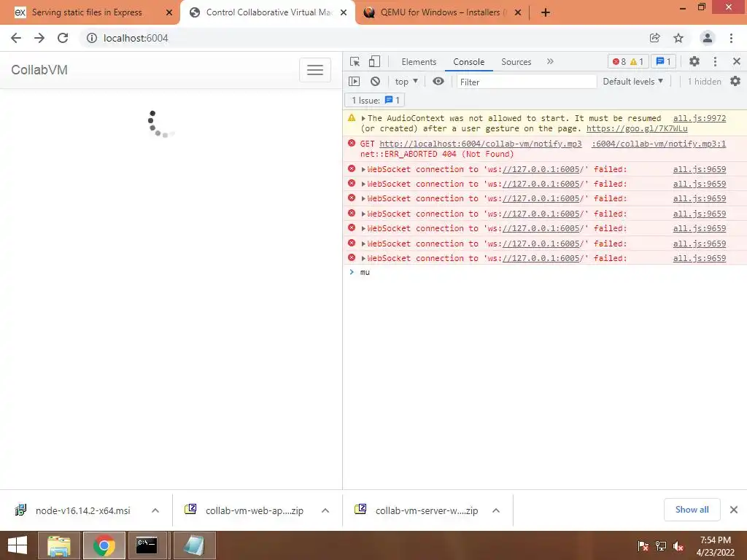Close the downloads bar
The image size is (747, 560).
[x=734, y=510]
